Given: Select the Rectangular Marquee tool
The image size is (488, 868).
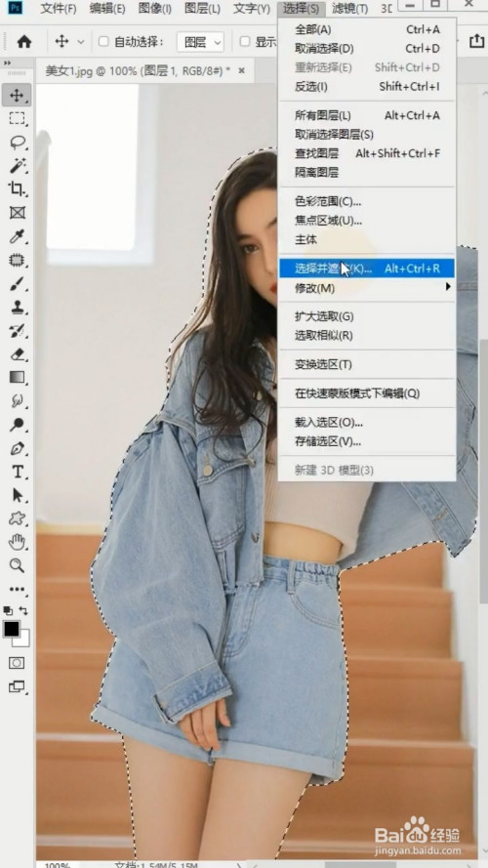Looking at the screenshot, I should point(17,118).
